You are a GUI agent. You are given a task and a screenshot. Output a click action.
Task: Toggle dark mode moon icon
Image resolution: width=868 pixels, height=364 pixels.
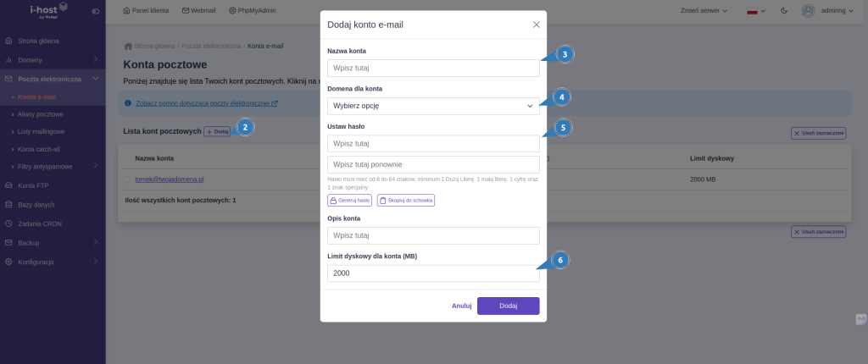784,10
